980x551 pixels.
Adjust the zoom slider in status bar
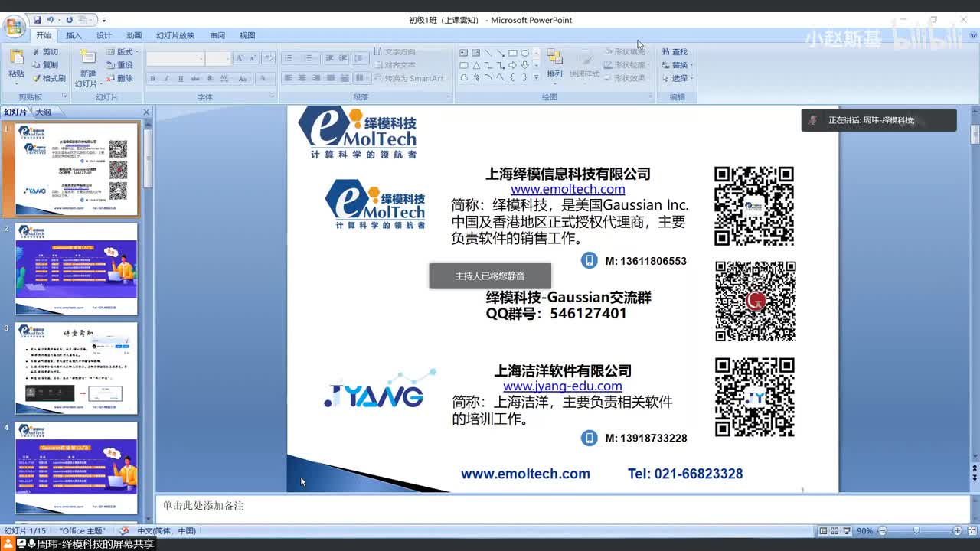point(916,530)
